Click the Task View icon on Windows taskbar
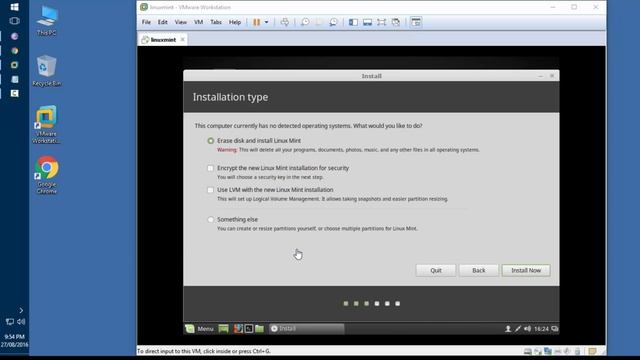The image size is (640, 360). 14,21
